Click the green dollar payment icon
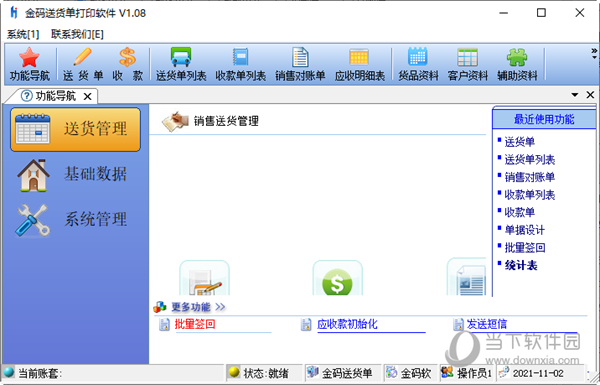The height and width of the screenshot is (385, 600). (x=337, y=278)
